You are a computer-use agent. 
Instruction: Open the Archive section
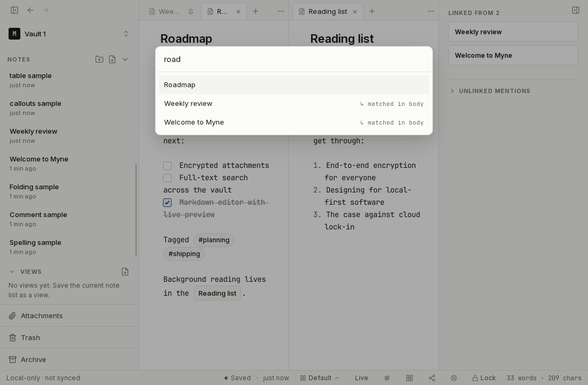coord(69,359)
